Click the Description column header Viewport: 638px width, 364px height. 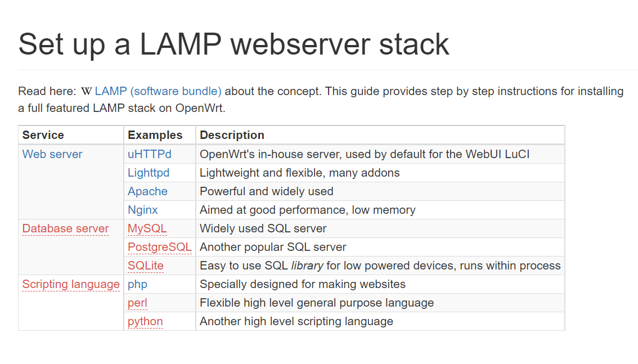[380, 135]
